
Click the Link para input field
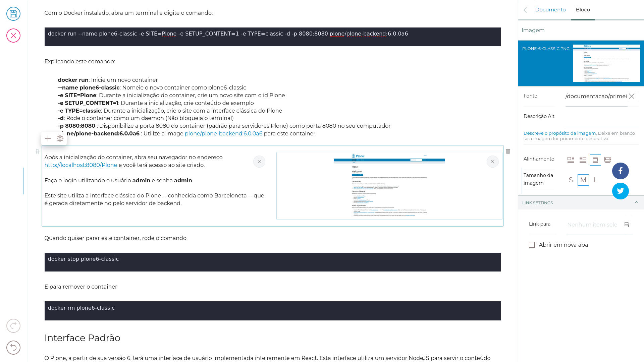tap(592, 225)
